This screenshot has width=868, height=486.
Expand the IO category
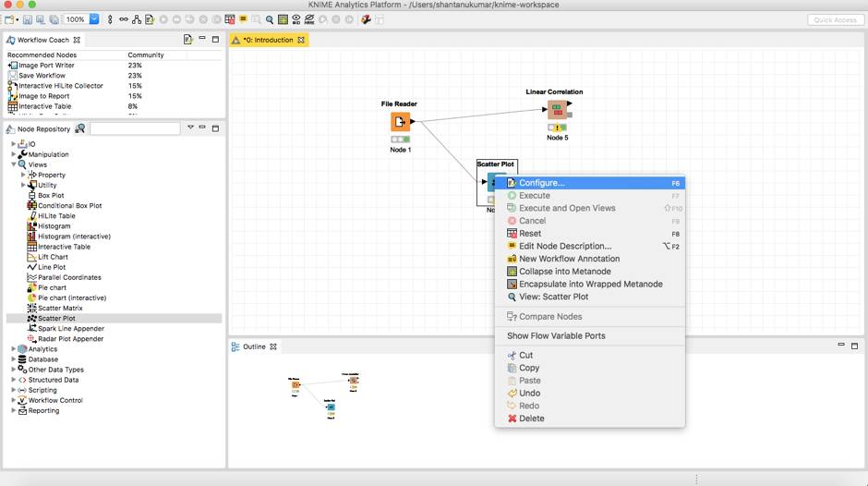13,144
